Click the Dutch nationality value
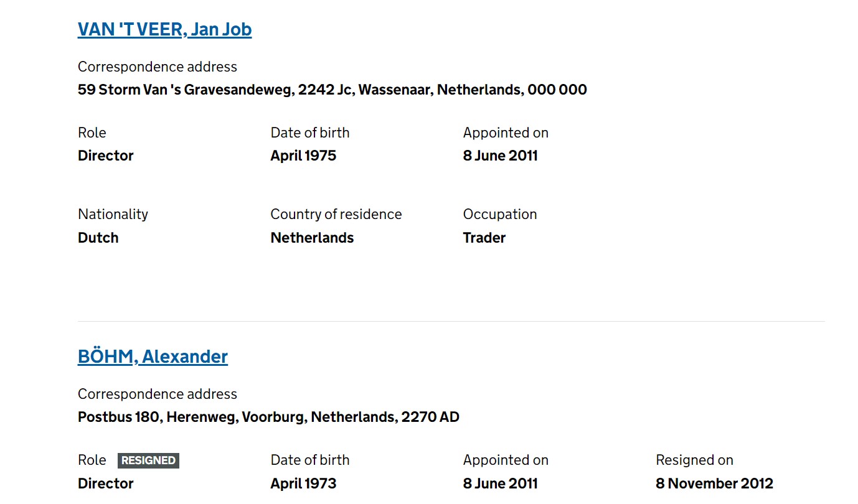Viewport: 858px width, 504px height. [x=98, y=238]
